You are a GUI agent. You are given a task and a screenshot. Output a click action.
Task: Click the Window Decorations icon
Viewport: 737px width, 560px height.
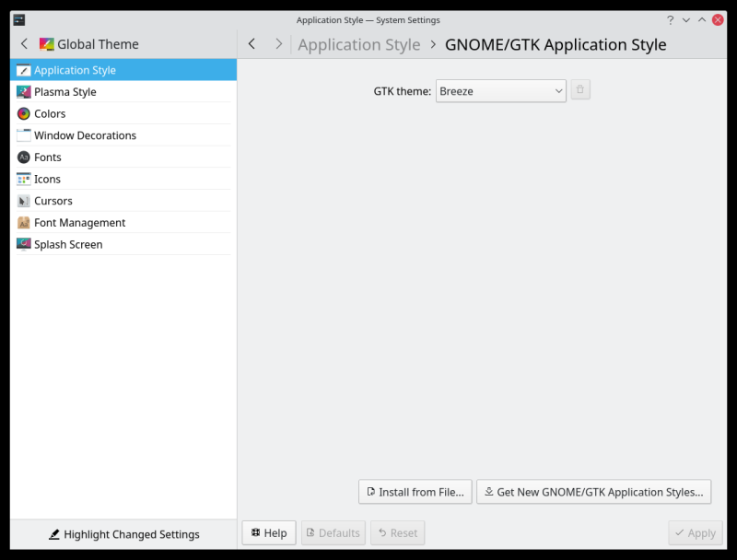[22, 134]
